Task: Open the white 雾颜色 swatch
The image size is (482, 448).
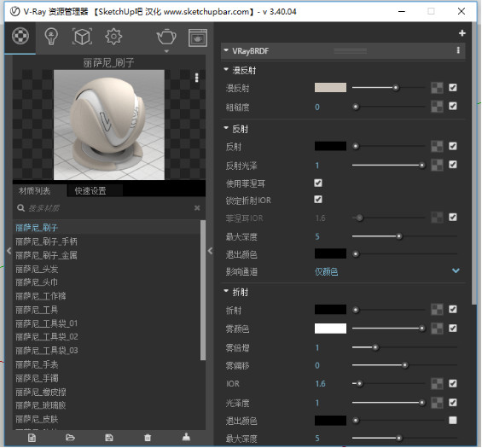Action: (330, 329)
